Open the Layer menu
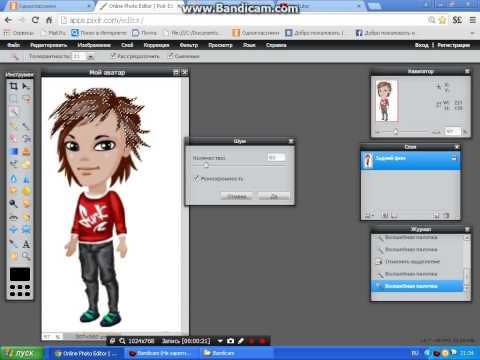The height and width of the screenshot is (360, 480). click(127, 45)
